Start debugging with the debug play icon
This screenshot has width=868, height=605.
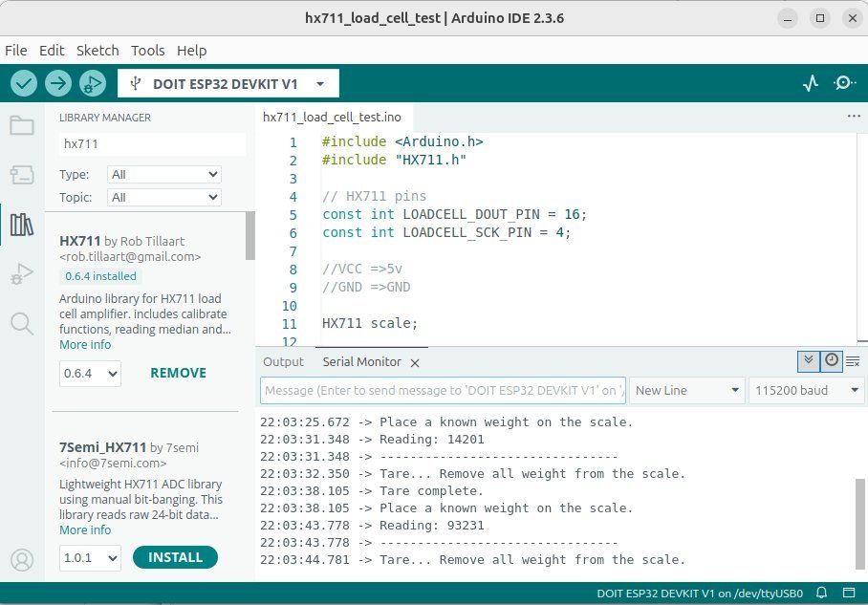point(93,83)
